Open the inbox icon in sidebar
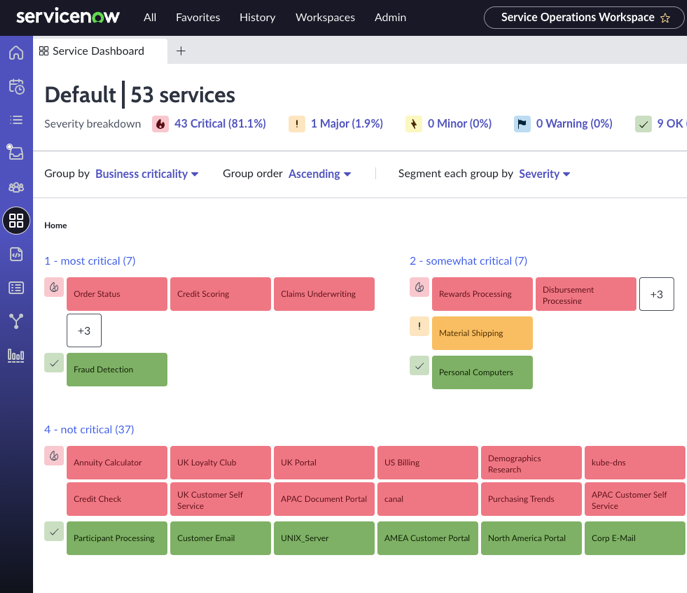 tap(15, 152)
